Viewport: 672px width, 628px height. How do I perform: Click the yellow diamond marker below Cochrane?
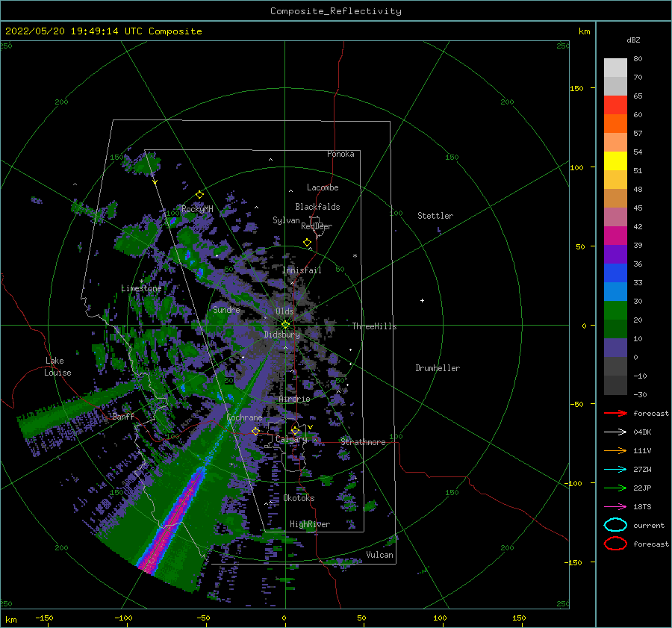coord(255,431)
